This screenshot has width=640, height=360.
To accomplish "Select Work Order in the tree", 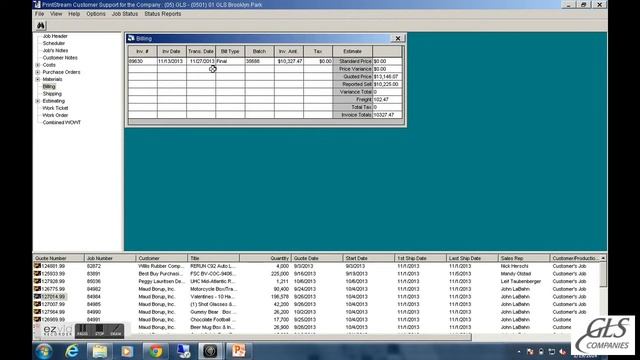I will (56, 116).
